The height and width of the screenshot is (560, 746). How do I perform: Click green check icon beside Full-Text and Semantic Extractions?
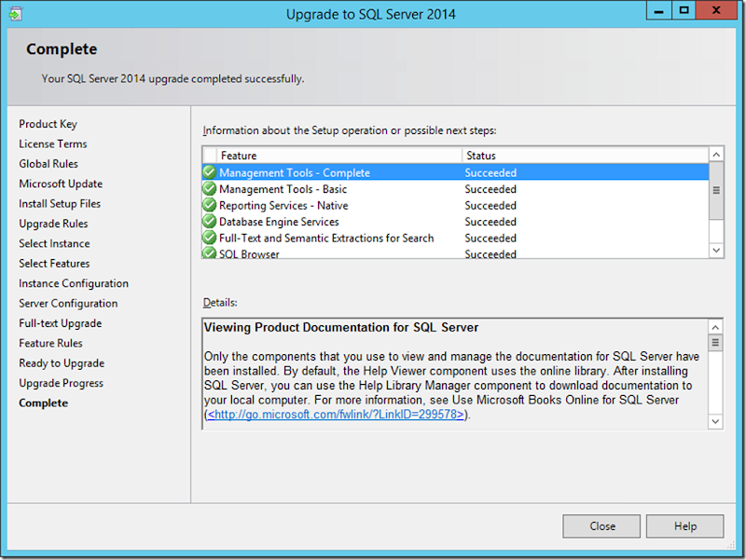tap(209, 238)
